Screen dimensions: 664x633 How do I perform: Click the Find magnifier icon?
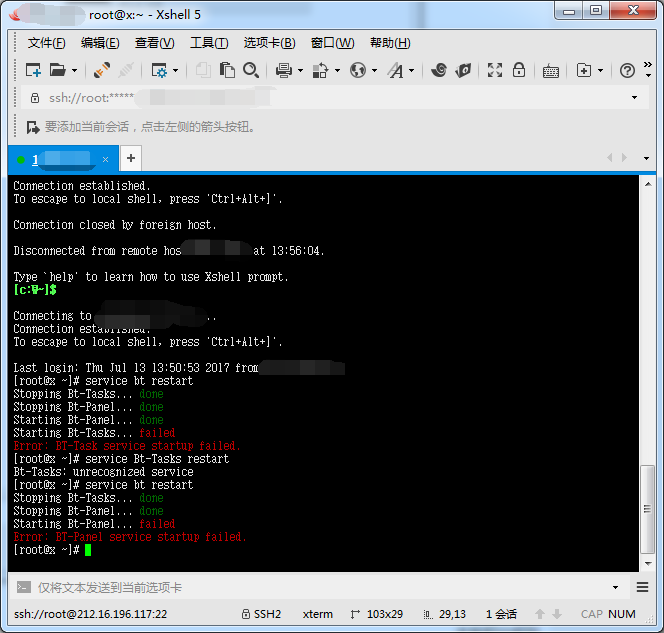(251, 70)
